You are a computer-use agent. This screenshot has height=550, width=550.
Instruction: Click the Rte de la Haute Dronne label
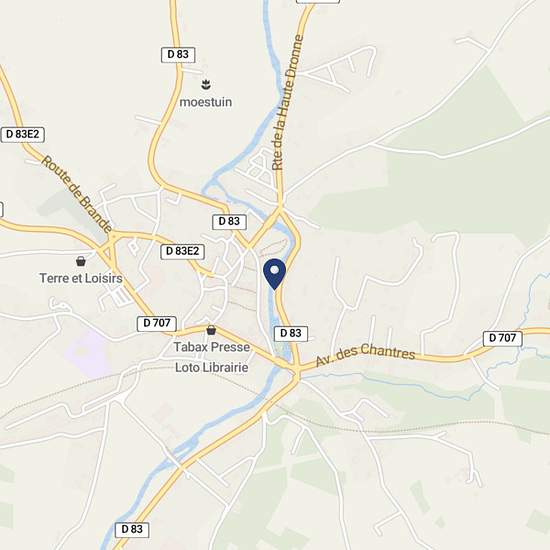(288, 102)
